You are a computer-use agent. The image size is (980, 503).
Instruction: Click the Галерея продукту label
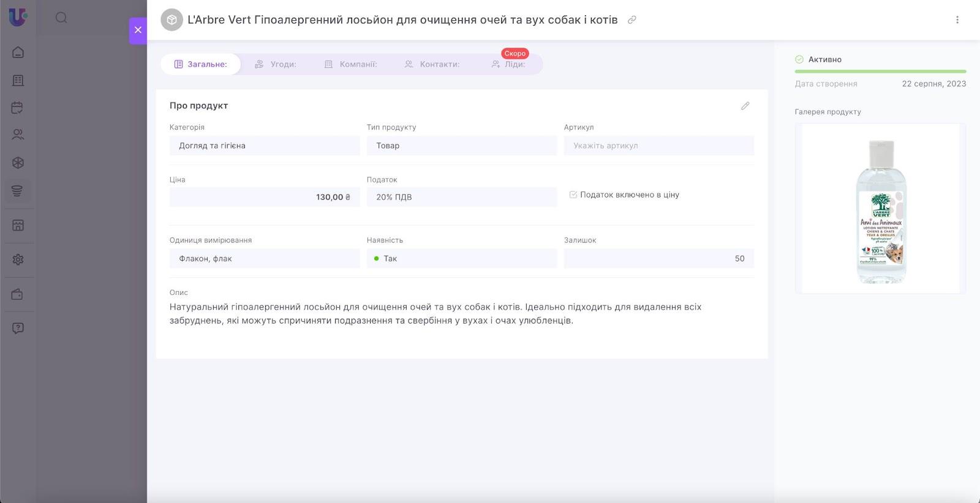[828, 112]
